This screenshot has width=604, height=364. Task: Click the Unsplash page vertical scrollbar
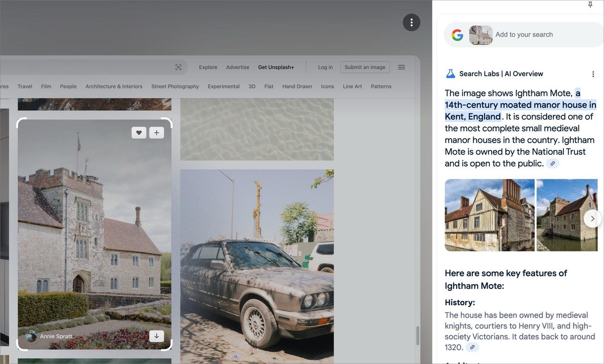[417, 336]
